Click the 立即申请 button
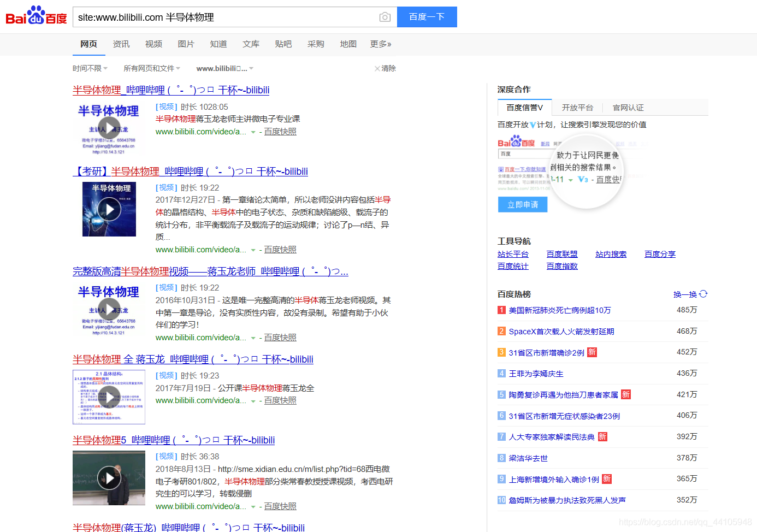Screen dimensions: 757x532 click(x=523, y=204)
